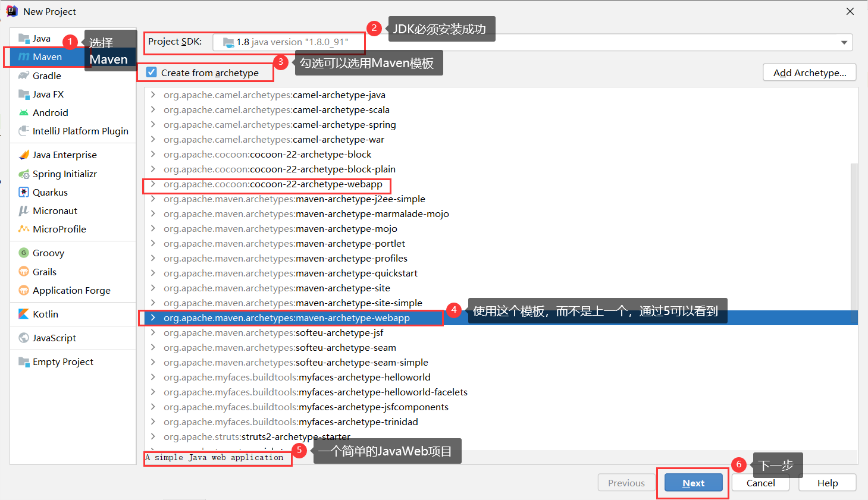868x500 pixels.
Task: Click the IntelliJ Platform Plugin icon
Action: pos(24,131)
